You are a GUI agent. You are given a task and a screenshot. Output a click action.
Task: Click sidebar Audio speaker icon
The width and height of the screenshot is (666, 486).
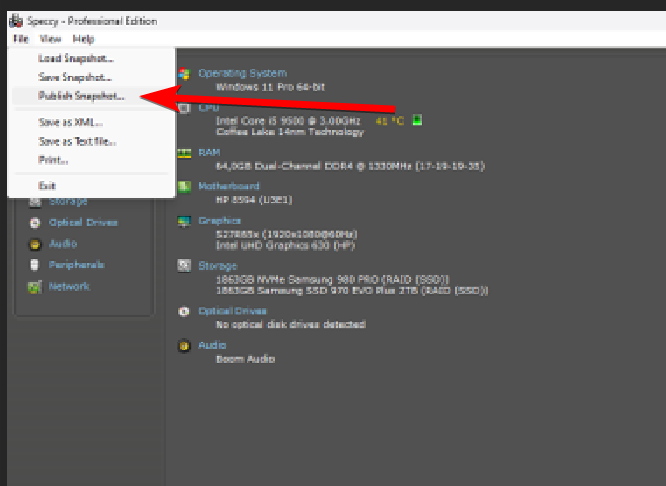coord(35,244)
